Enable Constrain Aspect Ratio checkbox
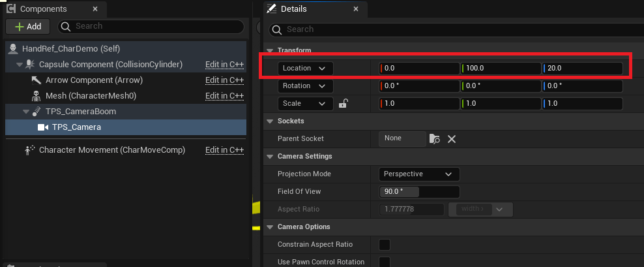The image size is (644, 267). [385, 244]
